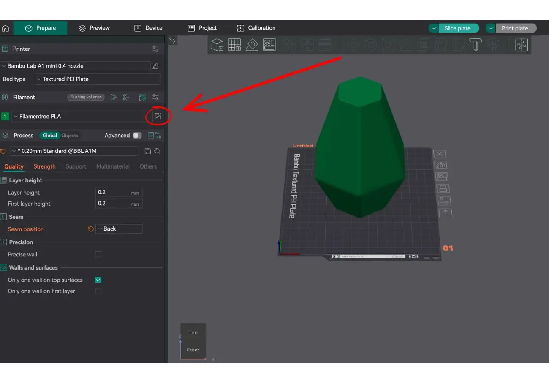
Task: Enable the Precise wall checkbox
Action: click(98, 254)
